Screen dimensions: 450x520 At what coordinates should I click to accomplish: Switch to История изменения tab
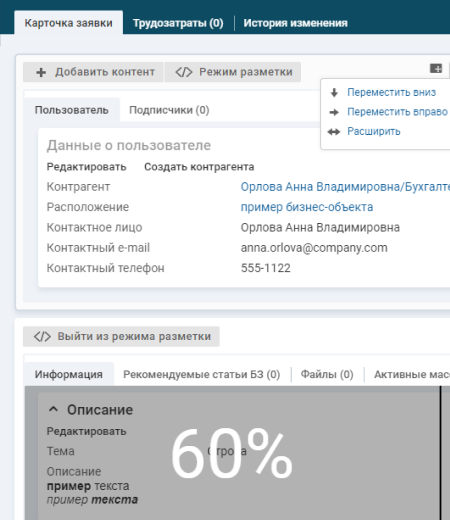pos(295,23)
